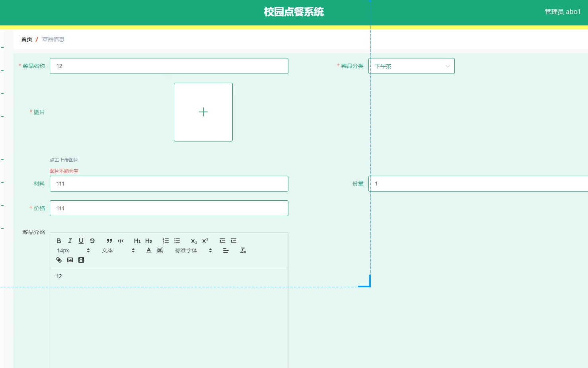This screenshot has height=368, width=588.
Task: Apply superscript formatting
Action: click(x=205, y=241)
